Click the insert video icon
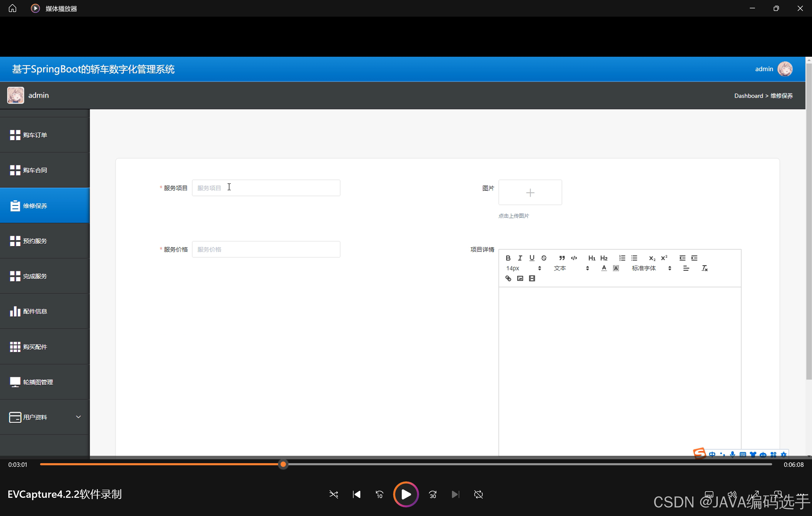 coord(532,278)
